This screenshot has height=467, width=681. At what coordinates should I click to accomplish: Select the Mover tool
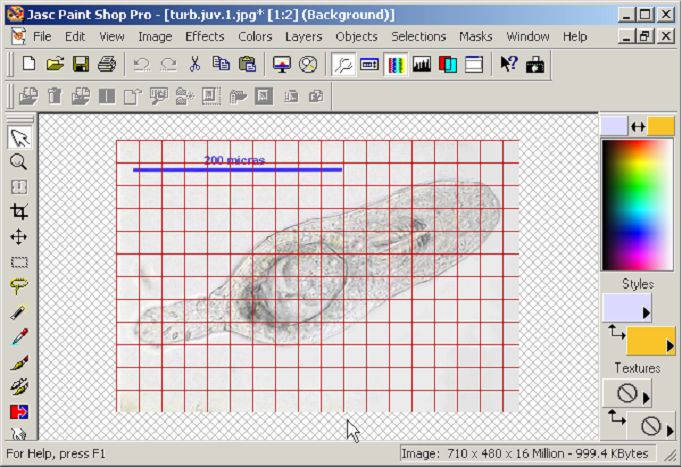pos(18,237)
